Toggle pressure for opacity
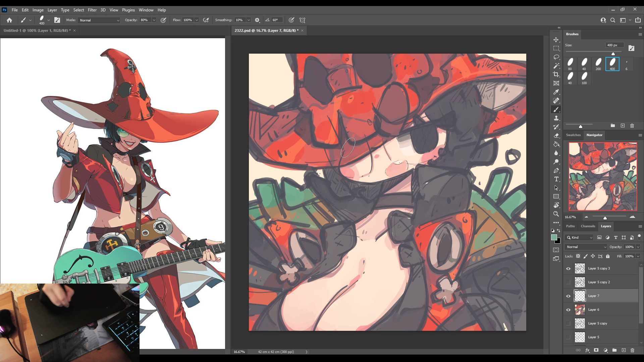This screenshot has height=362, width=644. 163,20
